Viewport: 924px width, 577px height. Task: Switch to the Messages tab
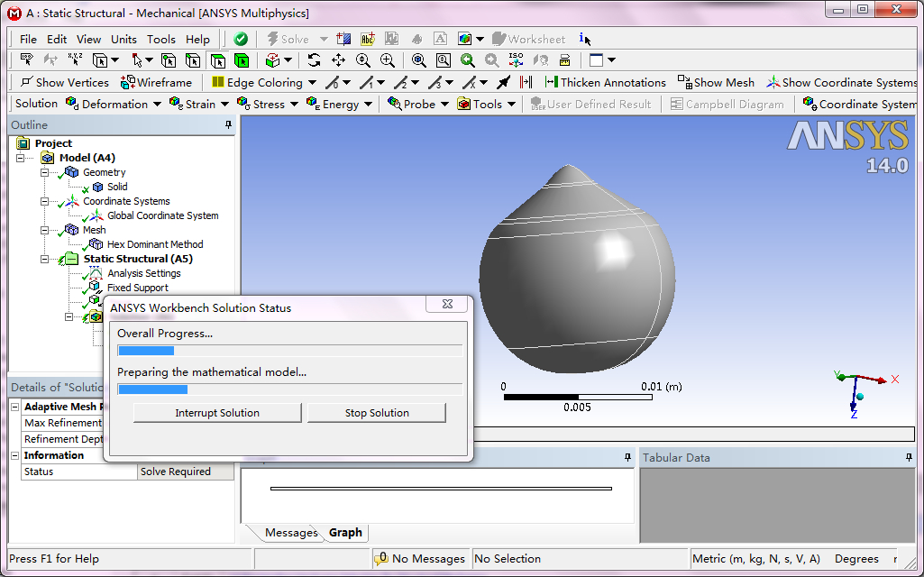point(290,533)
